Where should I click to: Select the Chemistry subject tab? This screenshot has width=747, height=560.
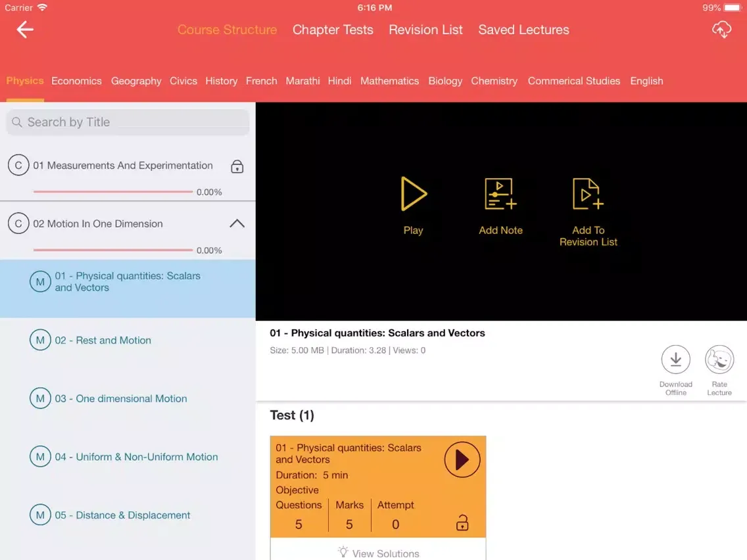point(494,81)
